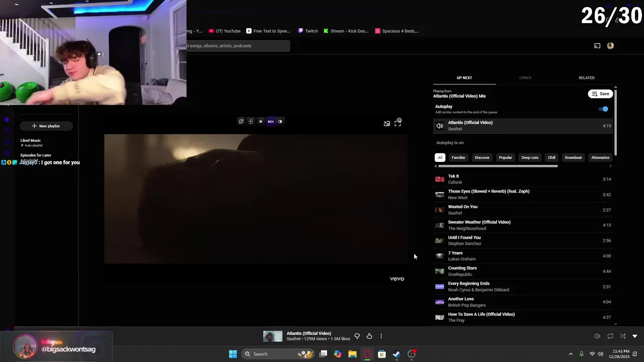
Task: Select the Popular filter chip
Action: (505, 157)
